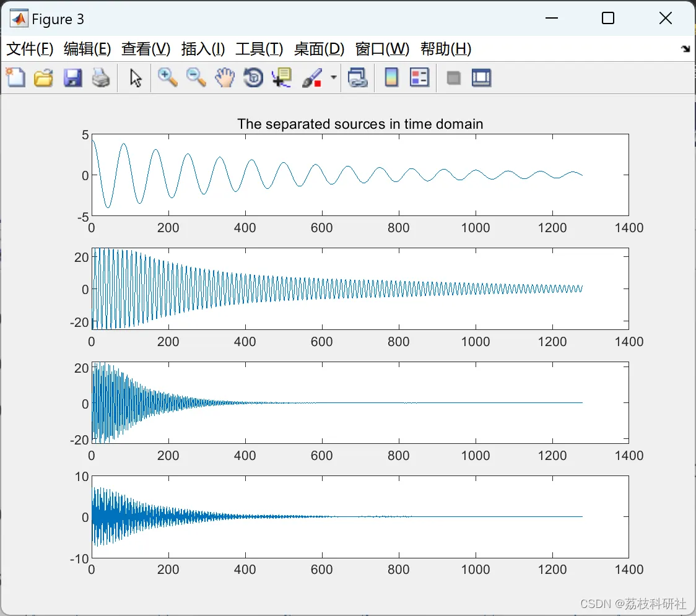Open the 查看(V) menu
This screenshot has height=616, width=696.
click(146, 48)
